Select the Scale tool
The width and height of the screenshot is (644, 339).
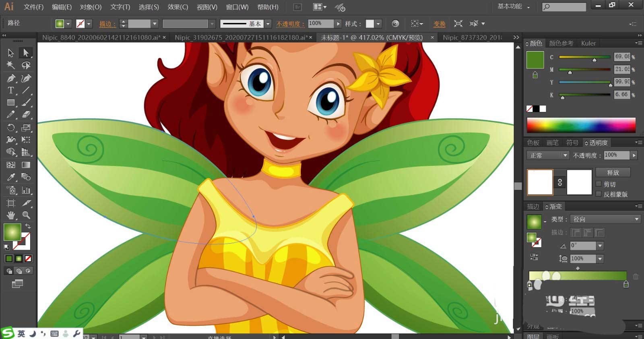tap(26, 128)
